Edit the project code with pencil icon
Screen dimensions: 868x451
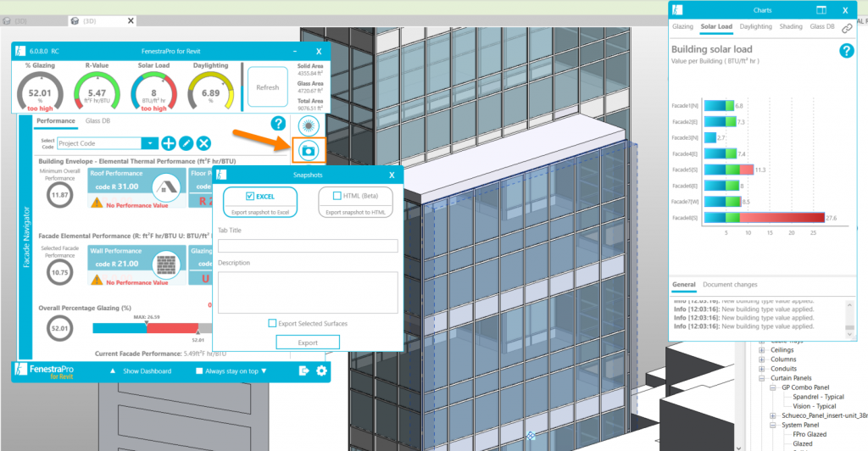[x=186, y=143]
